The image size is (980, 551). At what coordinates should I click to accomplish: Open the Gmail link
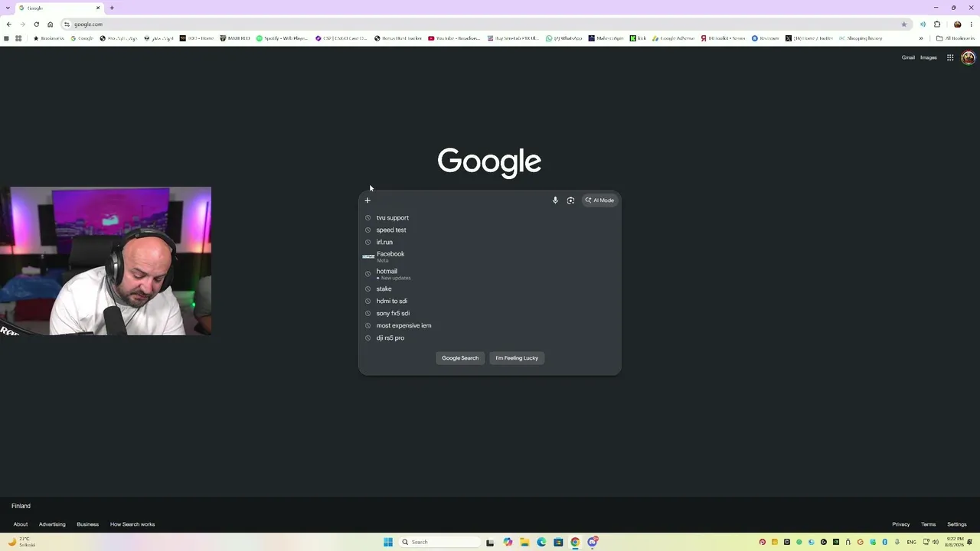click(908, 57)
